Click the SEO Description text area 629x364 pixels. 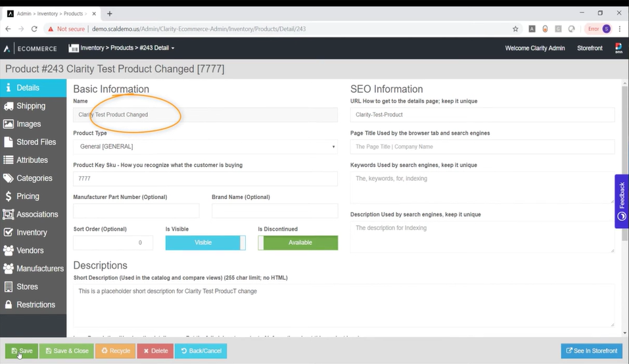(482, 237)
